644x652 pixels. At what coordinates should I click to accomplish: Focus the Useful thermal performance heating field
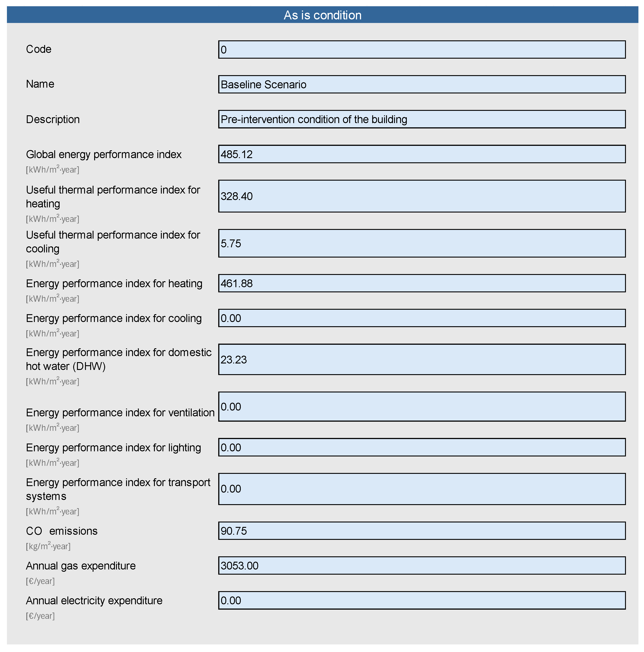pos(422,196)
